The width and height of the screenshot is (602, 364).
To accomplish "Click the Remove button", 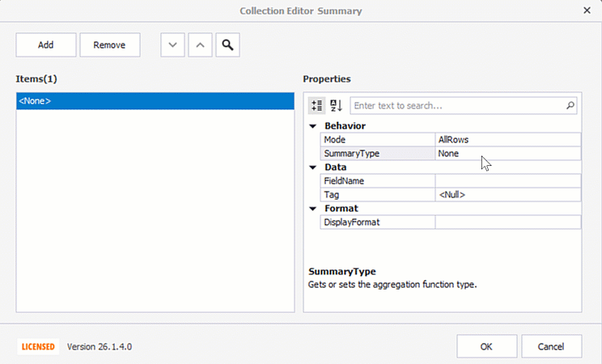I will point(110,45).
